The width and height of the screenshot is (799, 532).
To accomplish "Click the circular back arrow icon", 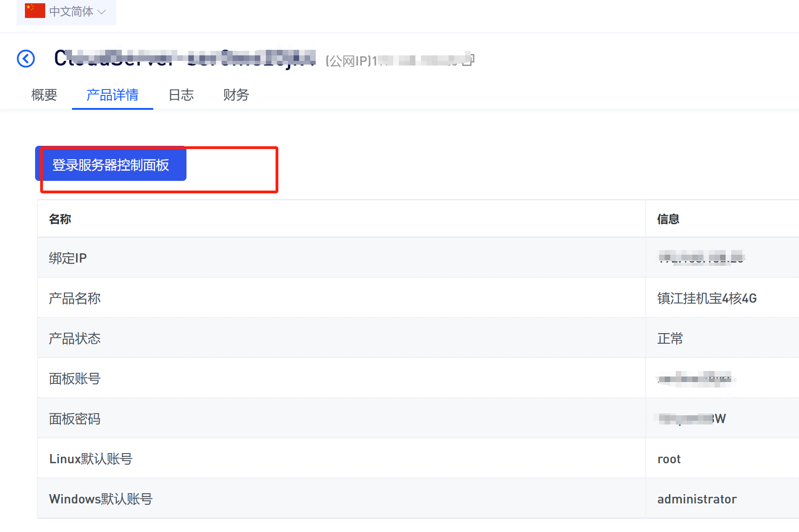I will click(x=26, y=59).
